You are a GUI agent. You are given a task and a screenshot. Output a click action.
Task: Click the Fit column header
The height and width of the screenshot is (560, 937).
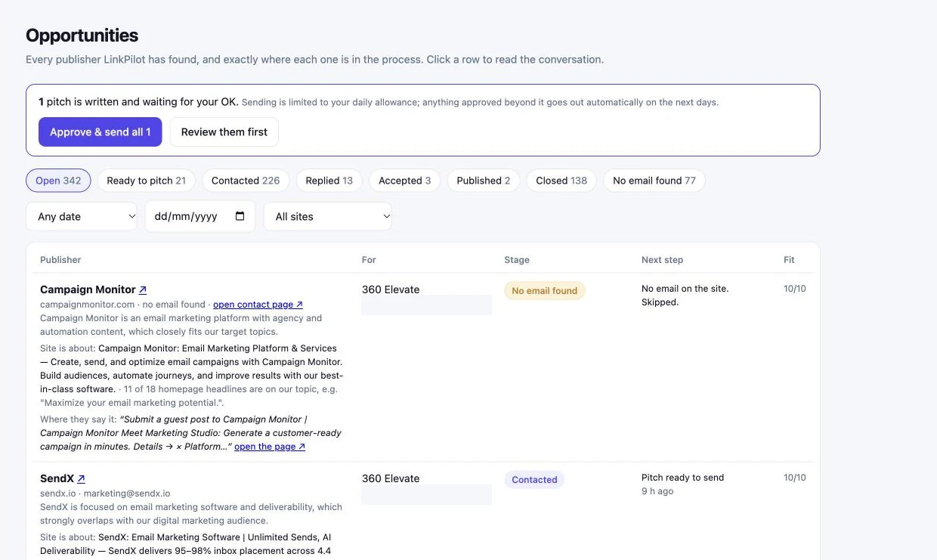(x=789, y=260)
